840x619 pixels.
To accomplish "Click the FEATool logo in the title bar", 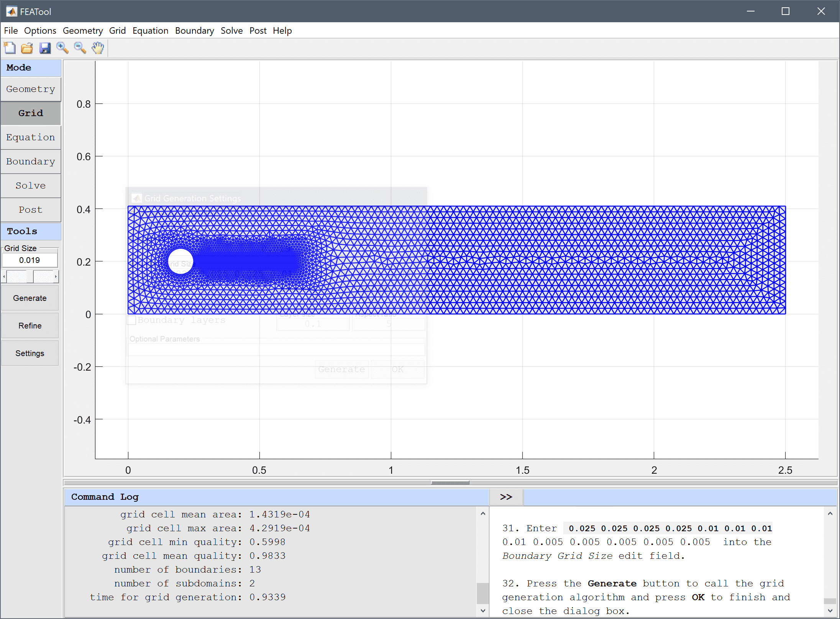I will pyautogui.click(x=11, y=11).
